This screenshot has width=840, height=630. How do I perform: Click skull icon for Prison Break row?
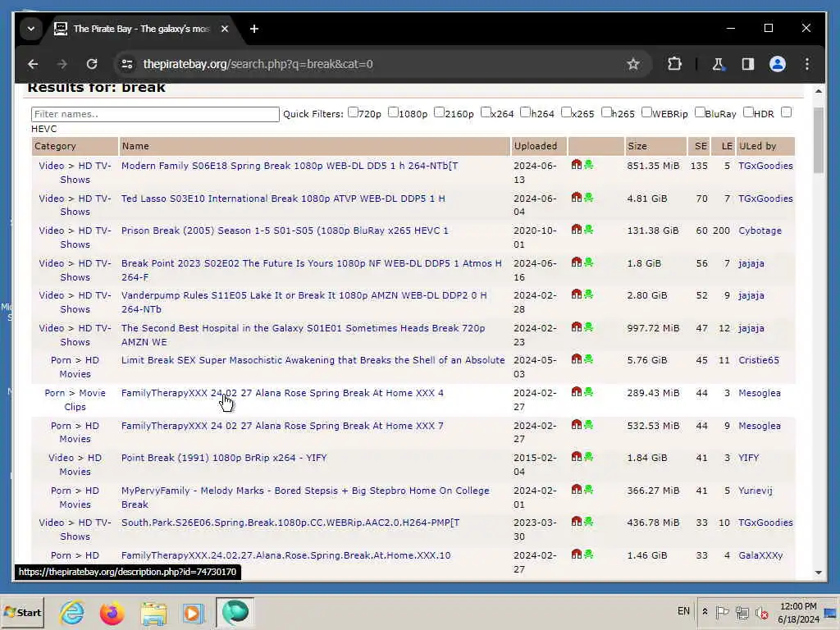point(589,230)
